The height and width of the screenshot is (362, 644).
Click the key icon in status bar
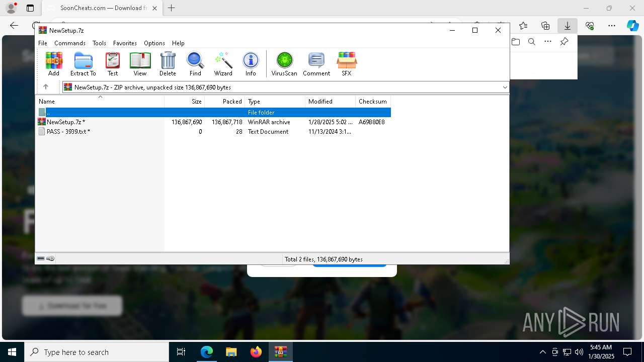pyautogui.click(x=50, y=259)
